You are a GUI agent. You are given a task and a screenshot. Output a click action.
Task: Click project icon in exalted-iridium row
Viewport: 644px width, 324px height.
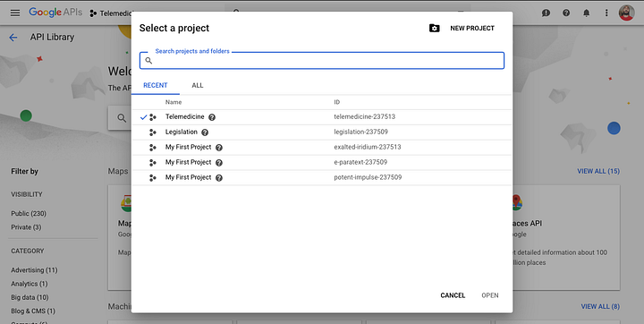153,148
